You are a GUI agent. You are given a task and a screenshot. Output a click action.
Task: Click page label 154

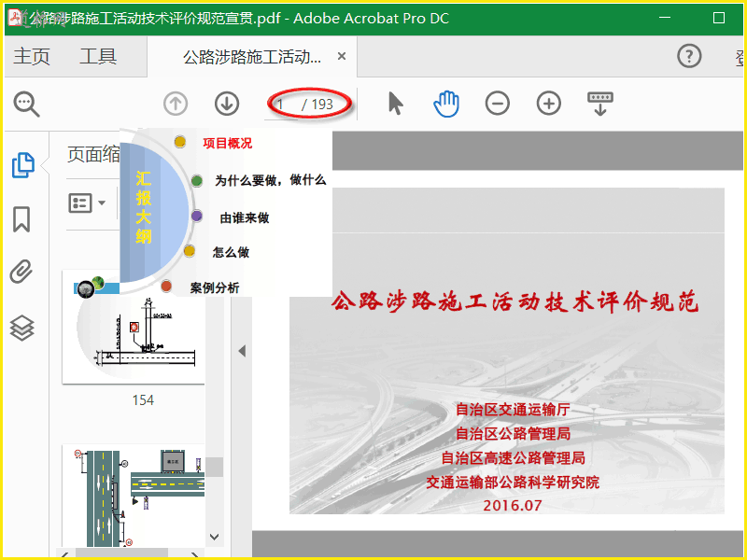coord(143,400)
